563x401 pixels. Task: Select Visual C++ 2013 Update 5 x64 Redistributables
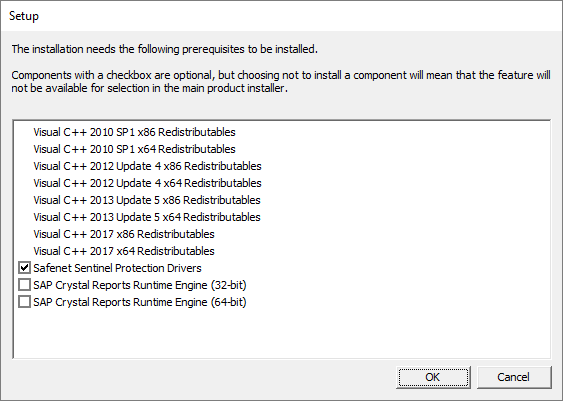[147, 217]
